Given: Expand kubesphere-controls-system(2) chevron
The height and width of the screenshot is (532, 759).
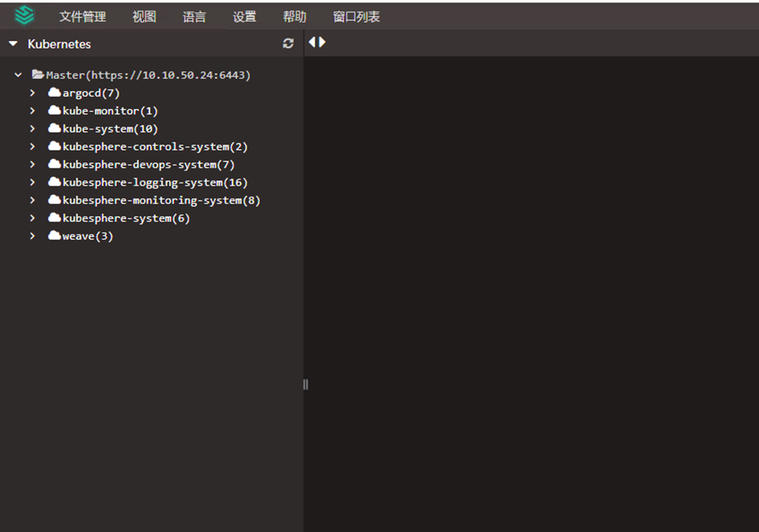Looking at the screenshot, I should coord(33,146).
